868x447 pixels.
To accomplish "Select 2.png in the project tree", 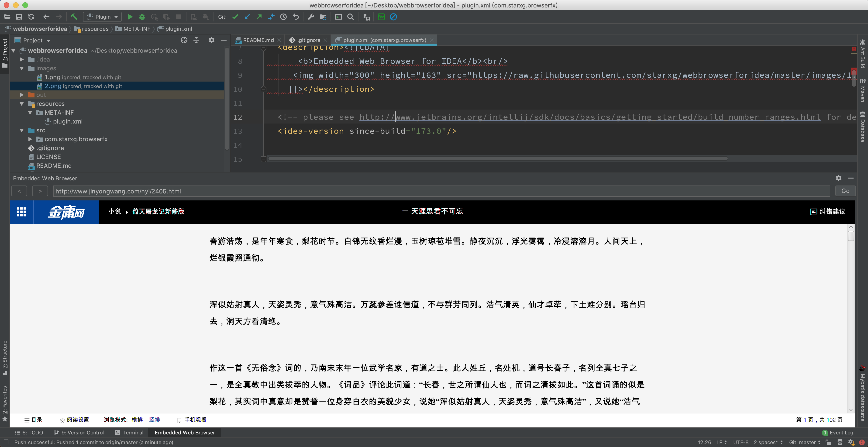I will click(x=117, y=86).
